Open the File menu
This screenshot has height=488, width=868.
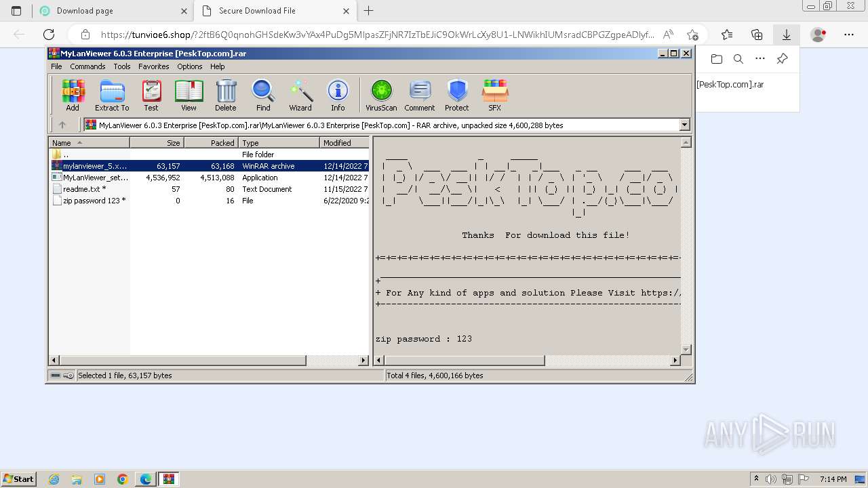pyautogui.click(x=56, y=66)
